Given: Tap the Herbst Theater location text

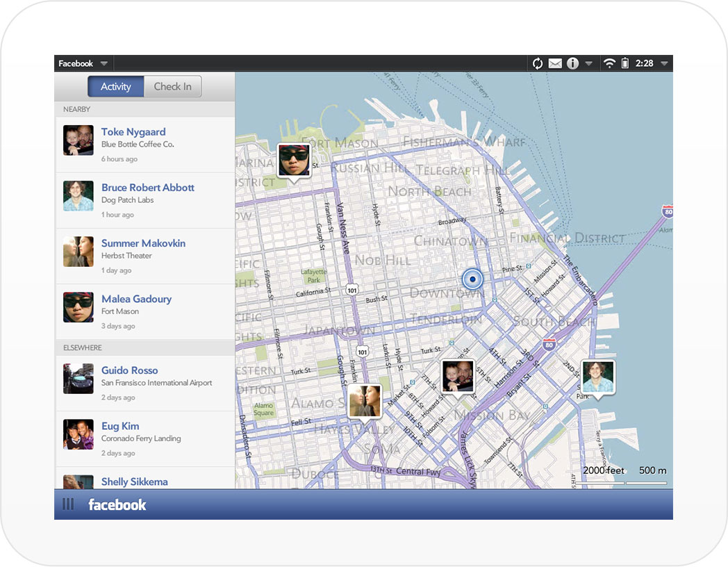Looking at the screenshot, I should pyautogui.click(x=126, y=256).
